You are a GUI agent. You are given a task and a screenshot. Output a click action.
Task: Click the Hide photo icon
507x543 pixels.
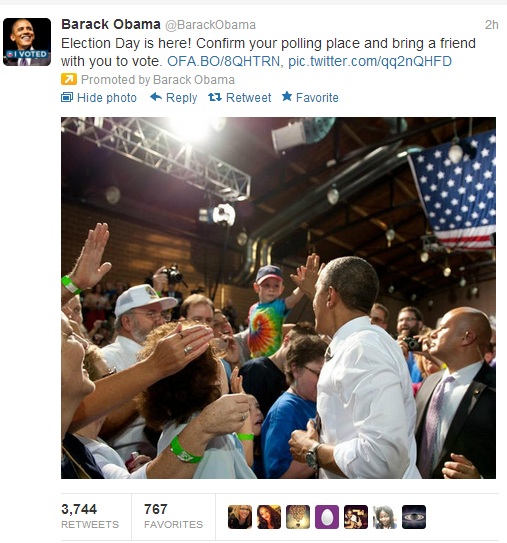click(x=67, y=97)
